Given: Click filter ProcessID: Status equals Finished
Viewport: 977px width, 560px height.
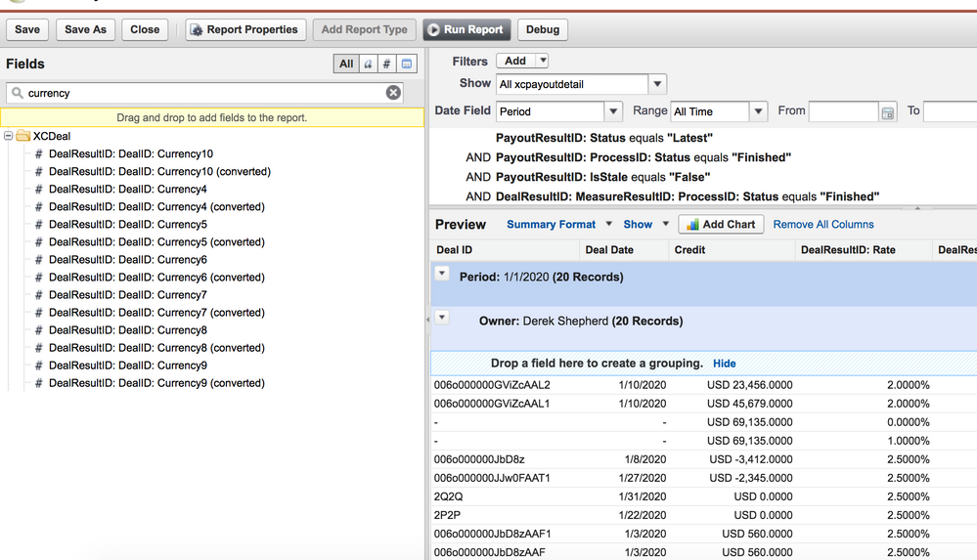Looking at the screenshot, I should point(644,157).
